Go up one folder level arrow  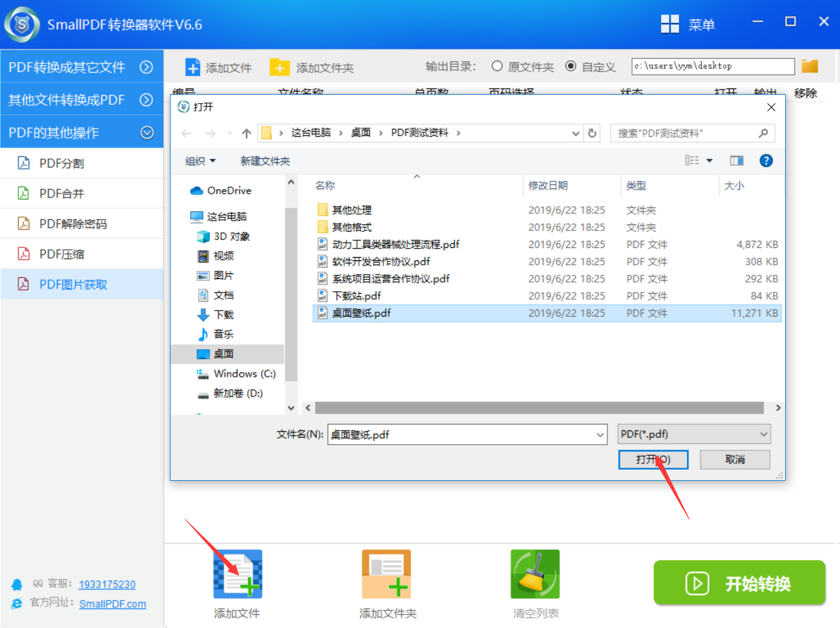246,133
